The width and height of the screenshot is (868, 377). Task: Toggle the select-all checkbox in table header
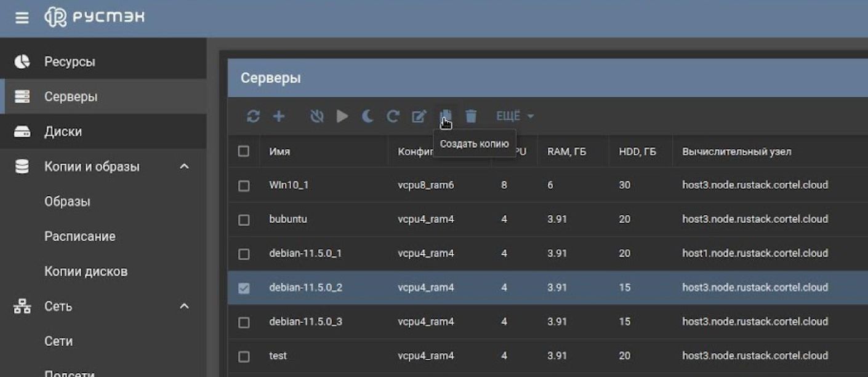244,151
